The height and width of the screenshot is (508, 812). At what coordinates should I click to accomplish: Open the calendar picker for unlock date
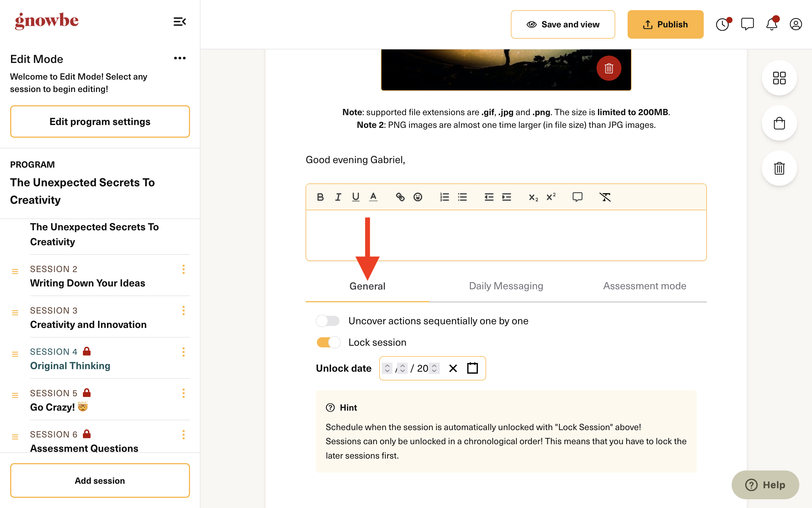click(473, 368)
